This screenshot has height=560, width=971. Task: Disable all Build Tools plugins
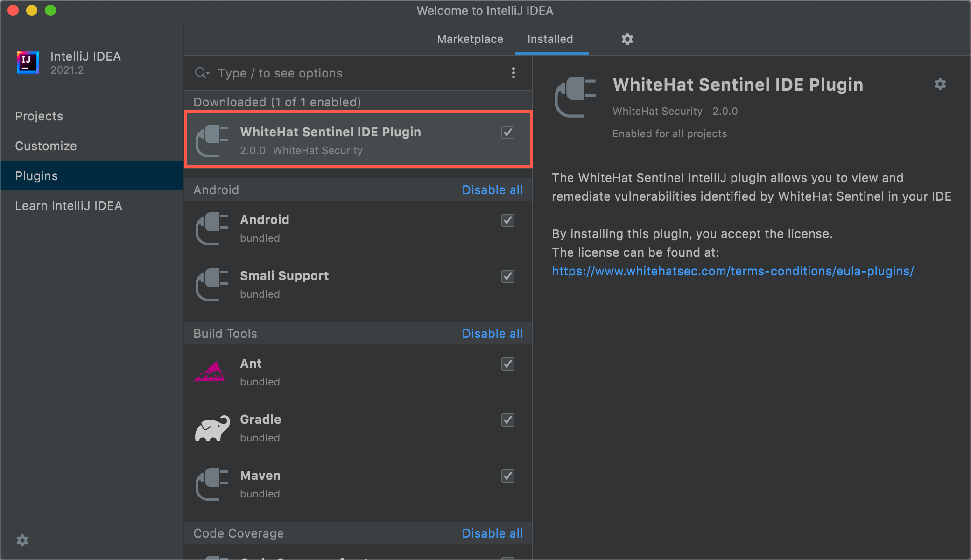492,334
